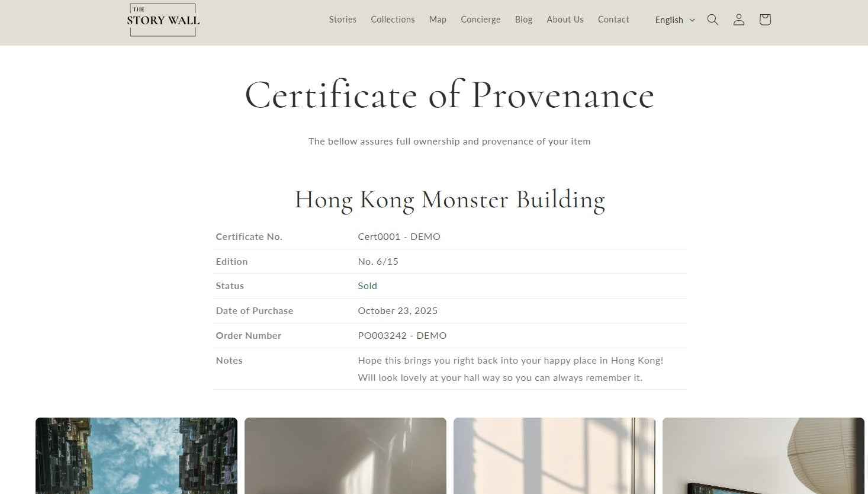Expand the English language selector
The height and width of the screenshot is (494, 868).
tap(675, 20)
